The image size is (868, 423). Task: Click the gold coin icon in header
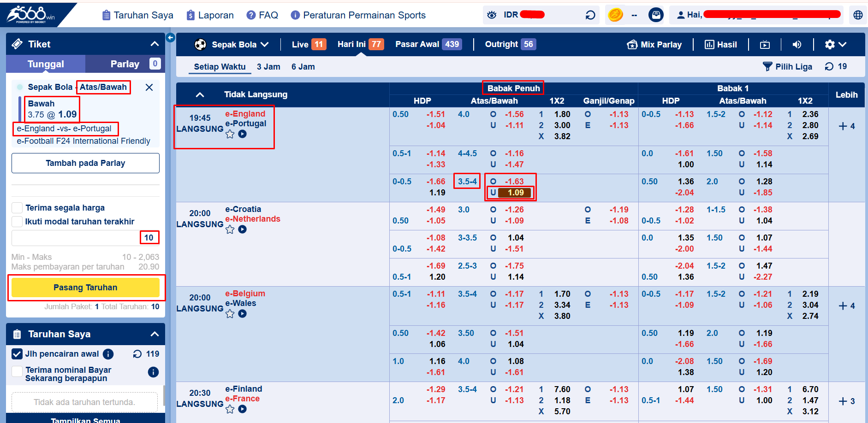[615, 15]
